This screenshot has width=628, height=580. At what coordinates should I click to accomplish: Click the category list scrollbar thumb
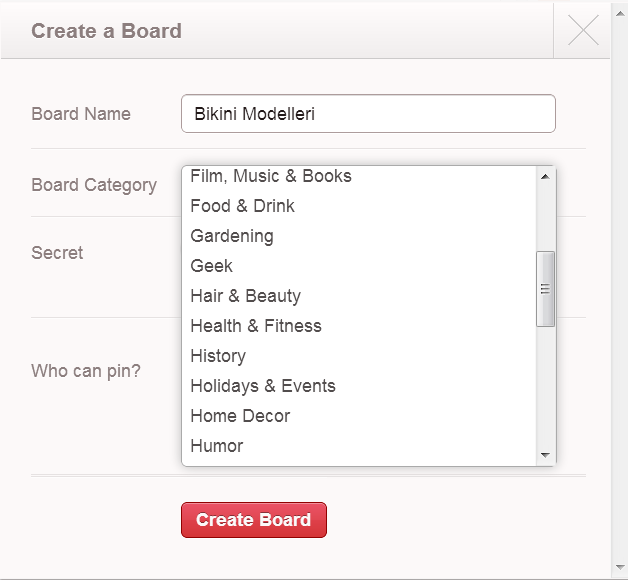(x=545, y=289)
